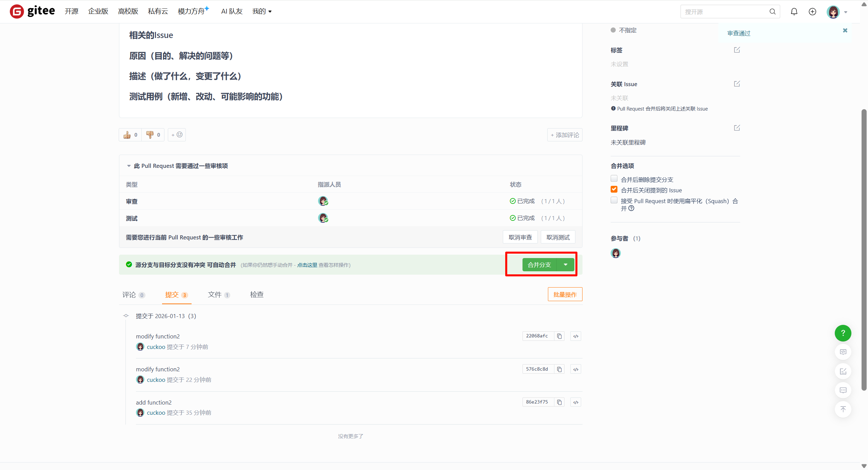Expand the 我的 menu in navbar
Screen dimensions: 868x470
262,12
